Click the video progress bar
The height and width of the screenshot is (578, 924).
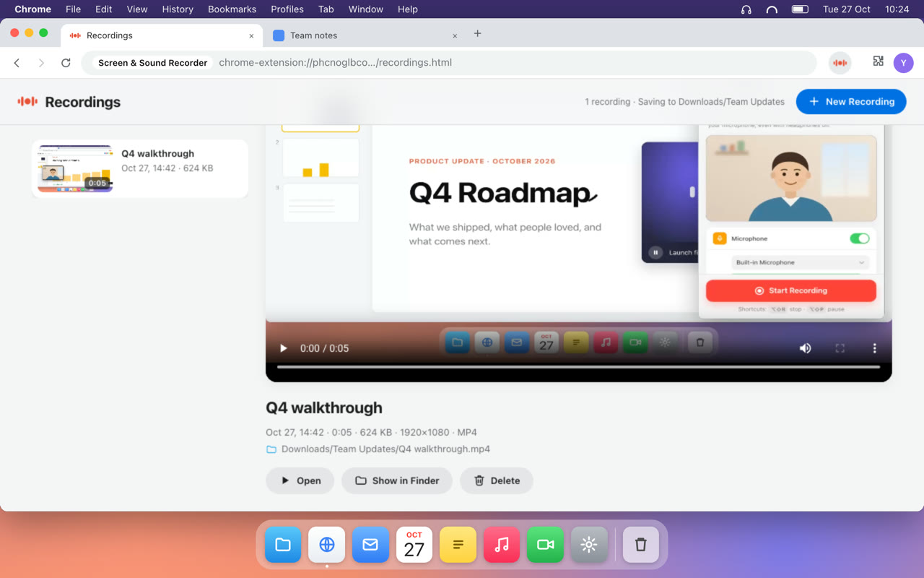pos(578,367)
